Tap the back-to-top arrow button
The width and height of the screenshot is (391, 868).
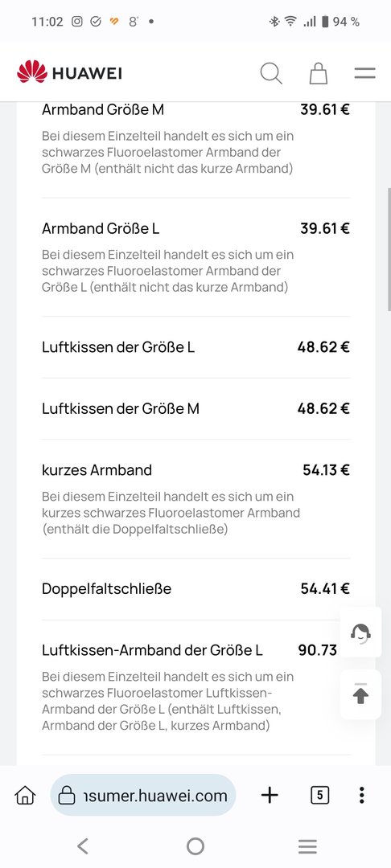pos(360,694)
